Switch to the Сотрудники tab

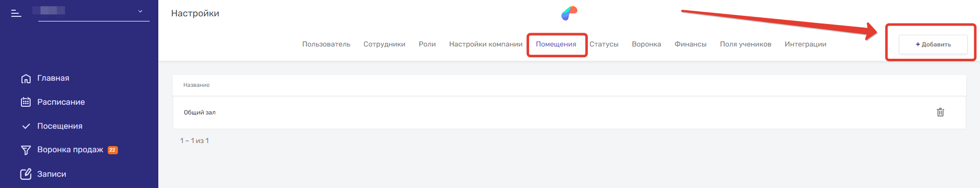[385, 44]
